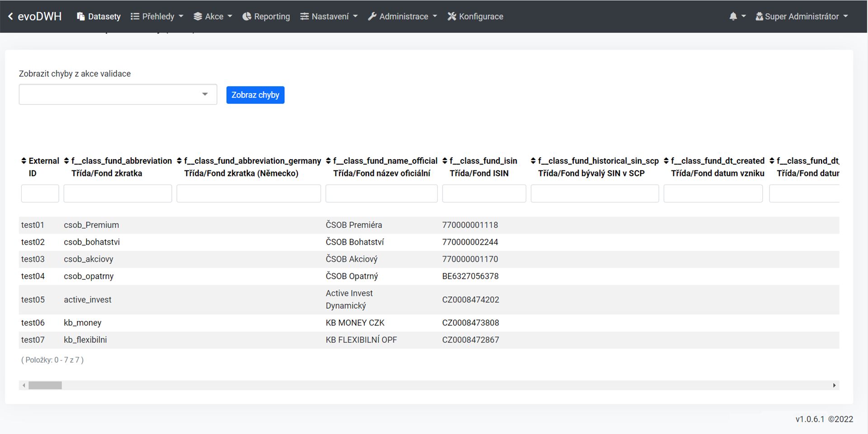Focus the Třída/Fond název oficiální filter

click(382, 193)
